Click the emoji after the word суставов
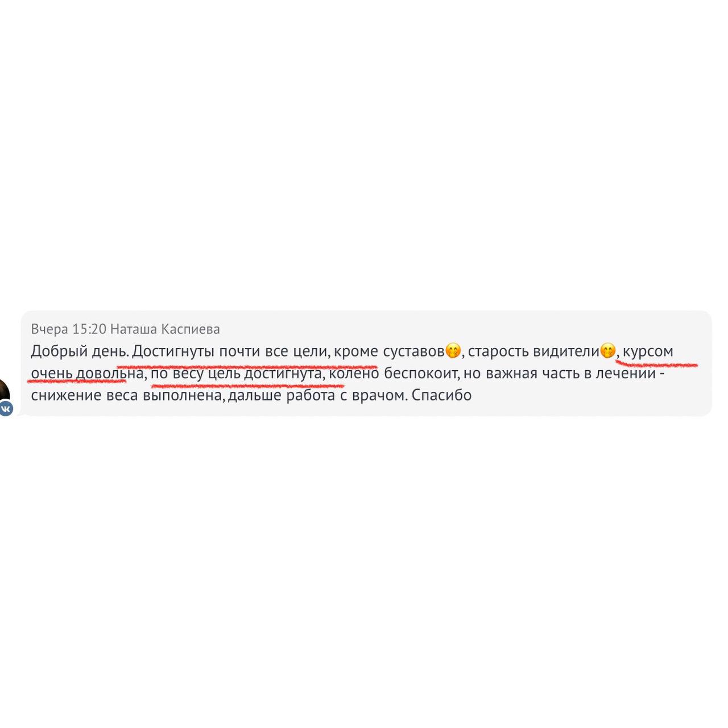Image resolution: width=728 pixels, height=728 pixels. click(x=453, y=351)
